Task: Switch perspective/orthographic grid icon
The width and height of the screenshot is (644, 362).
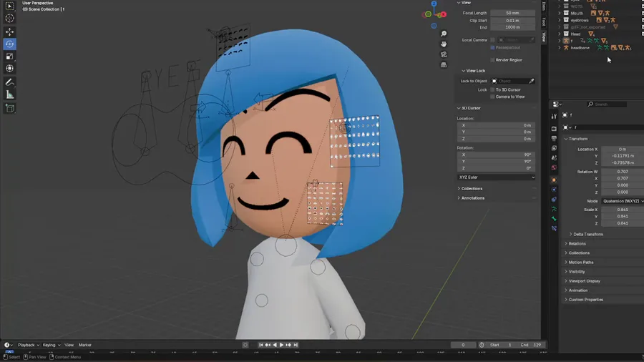Action: (444, 65)
